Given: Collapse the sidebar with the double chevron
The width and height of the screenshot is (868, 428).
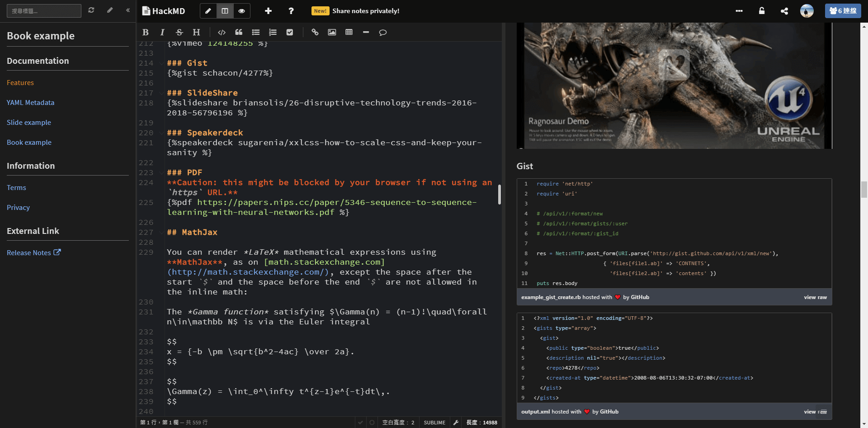Looking at the screenshot, I should 128,10.
